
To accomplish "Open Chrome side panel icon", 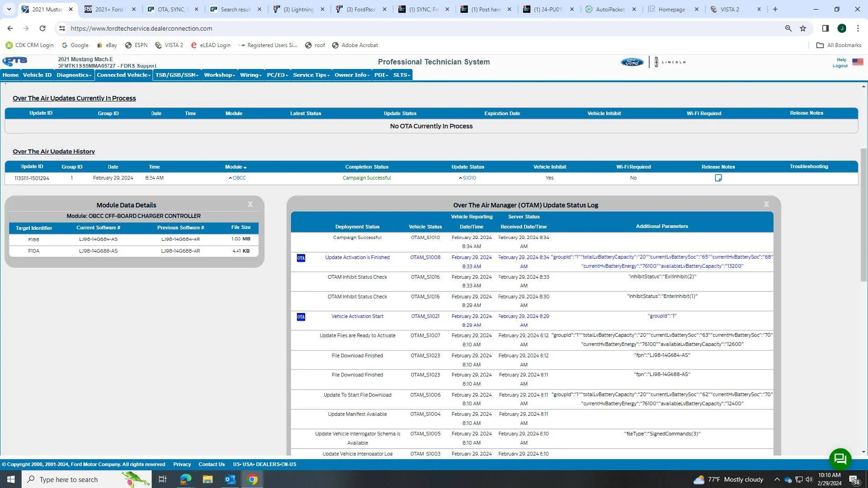I will coord(825,28).
